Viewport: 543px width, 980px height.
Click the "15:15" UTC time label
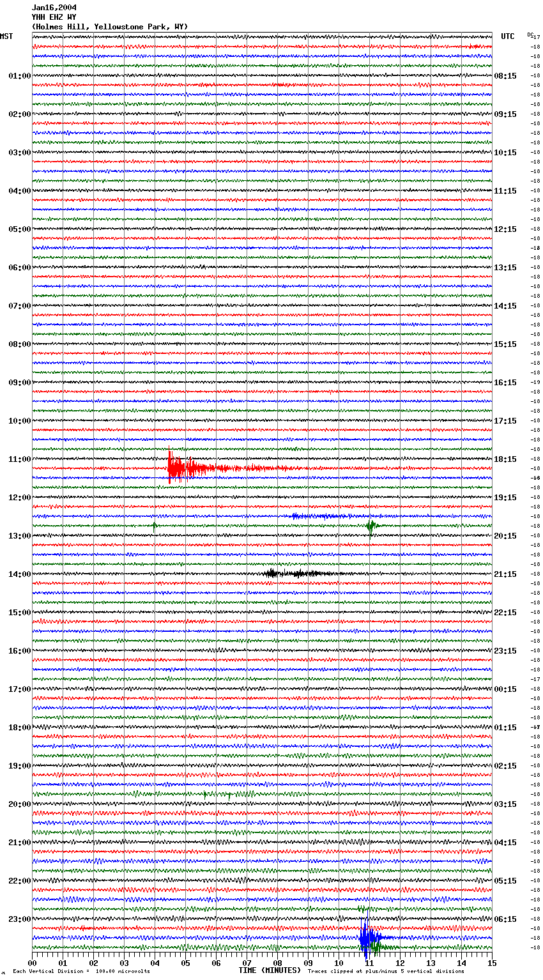[x=505, y=344]
